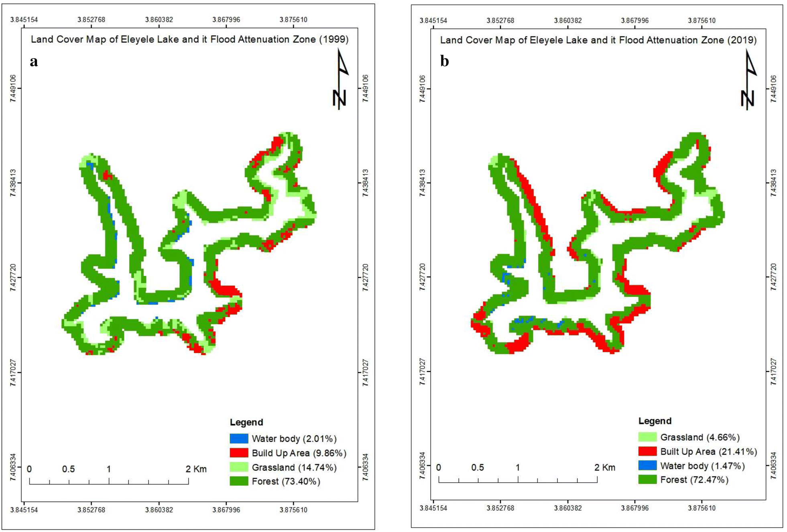Click top longitude 3.860382 on map a
This screenshot has width=787, height=532.
159,20
